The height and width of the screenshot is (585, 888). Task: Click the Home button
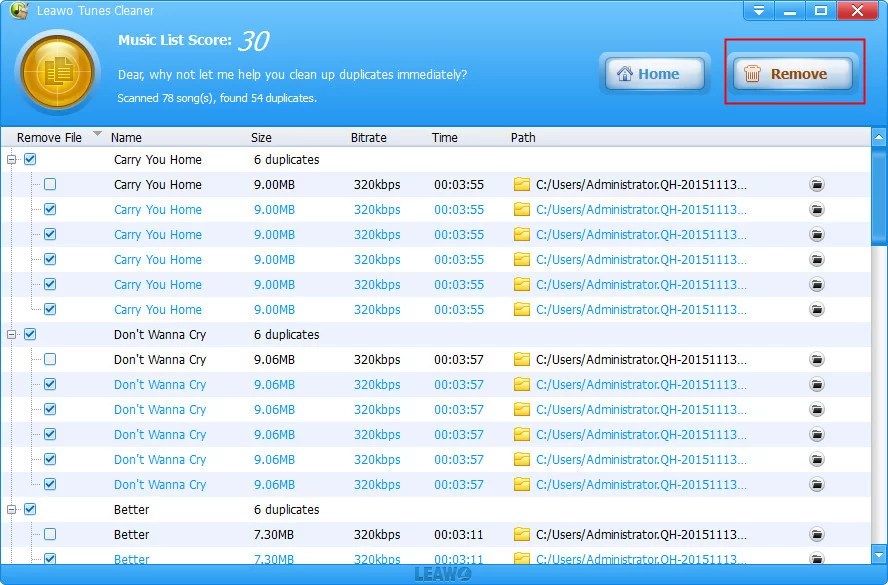click(654, 73)
